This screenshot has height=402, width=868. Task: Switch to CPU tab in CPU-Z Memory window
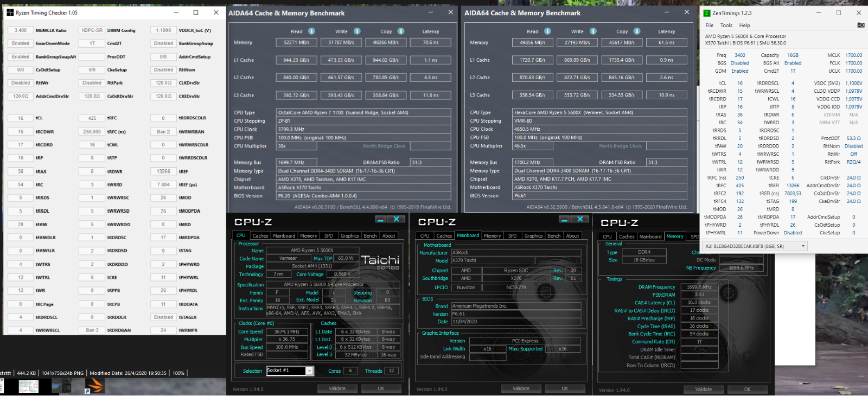coord(607,237)
